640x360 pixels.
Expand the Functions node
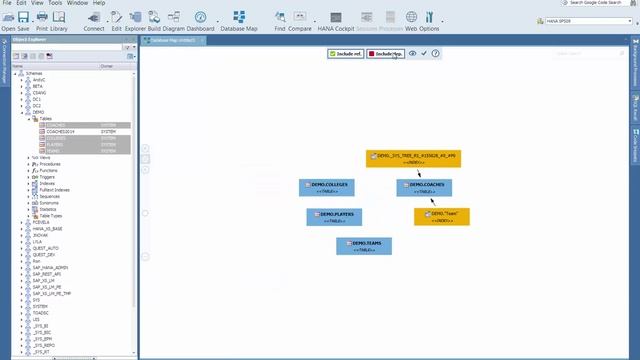pos(29,171)
